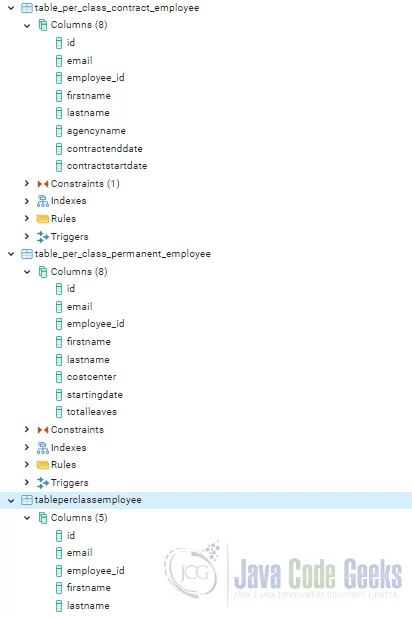Select contractenddate column

(105, 149)
